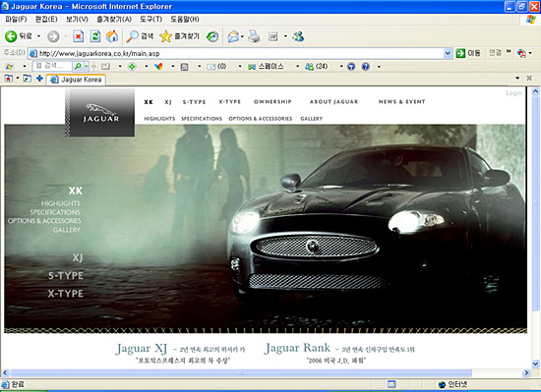Click the blue help question mark icon
541x392 pixels.
[x=365, y=66]
